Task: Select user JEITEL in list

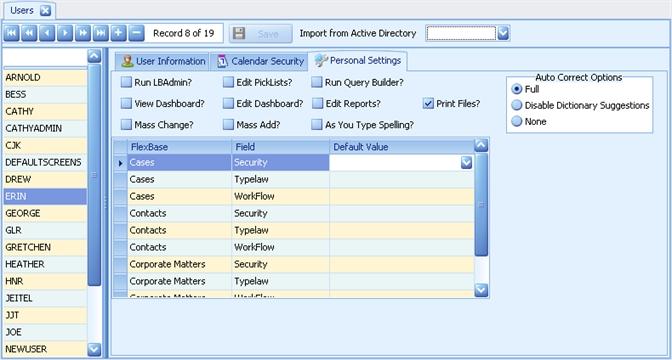Action: 45,298
